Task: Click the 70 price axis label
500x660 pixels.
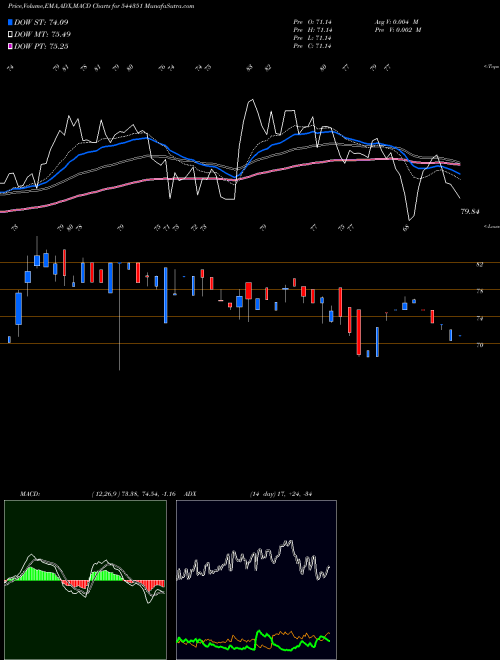Action: [480, 345]
